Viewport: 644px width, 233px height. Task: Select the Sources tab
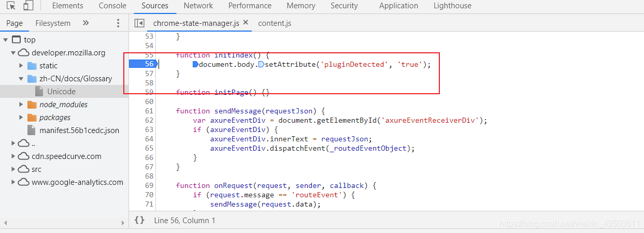154,6
